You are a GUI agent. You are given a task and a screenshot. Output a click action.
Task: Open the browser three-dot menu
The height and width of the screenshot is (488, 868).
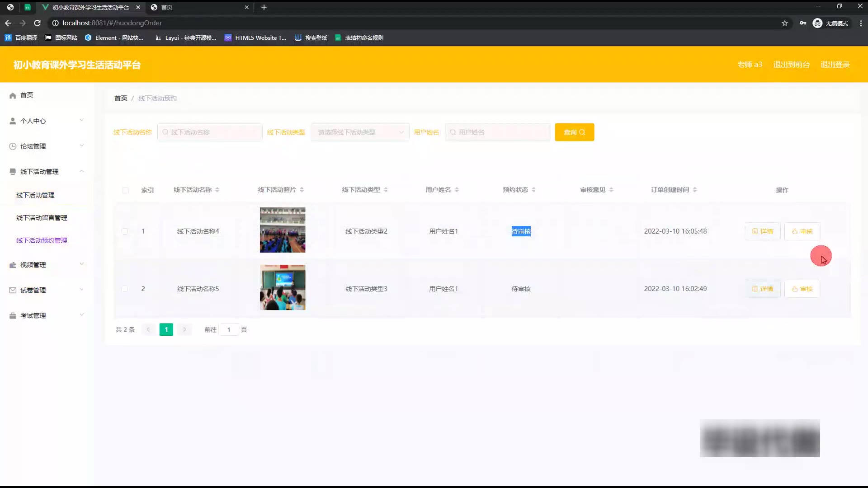861,23
